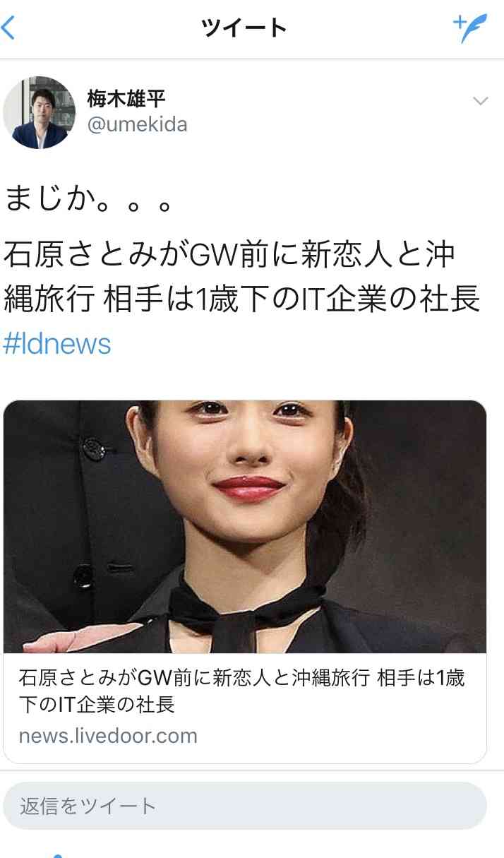Tap tweet text 石原さとみがGW前に新恋人と沖

pyautogui.click(x=229, y=255)
